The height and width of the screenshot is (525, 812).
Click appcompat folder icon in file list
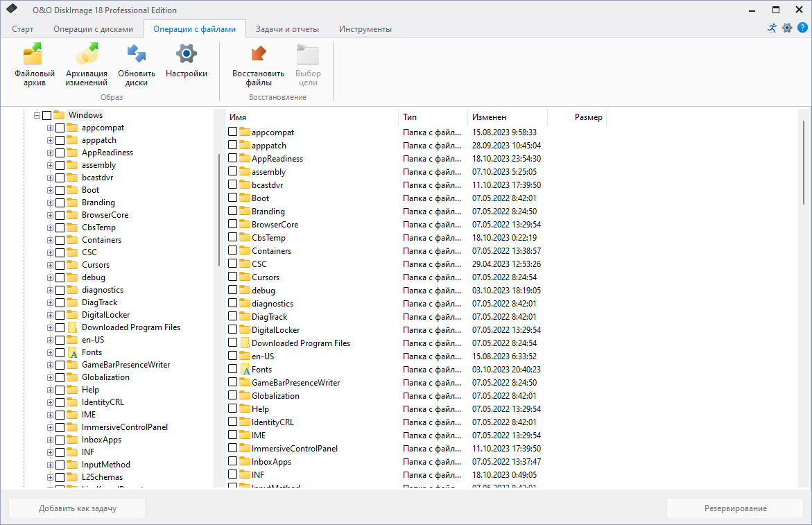point(245,132)
